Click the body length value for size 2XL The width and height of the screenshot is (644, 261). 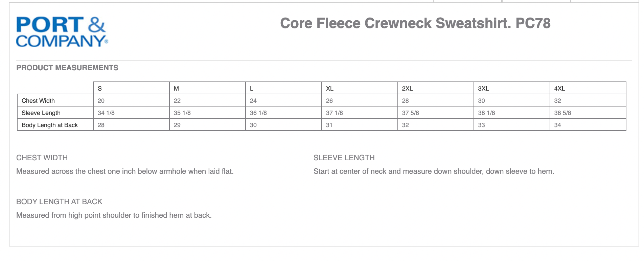point(406,125)
